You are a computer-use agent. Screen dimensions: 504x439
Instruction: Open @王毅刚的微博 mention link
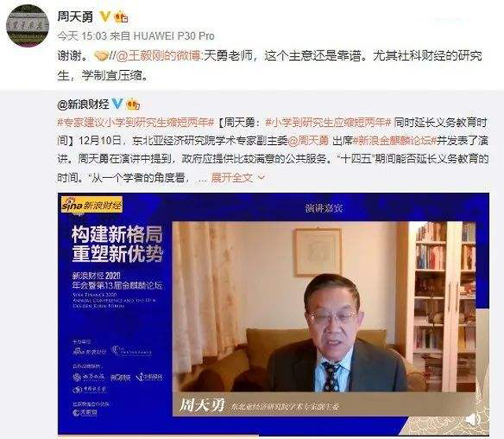(157, 56)
